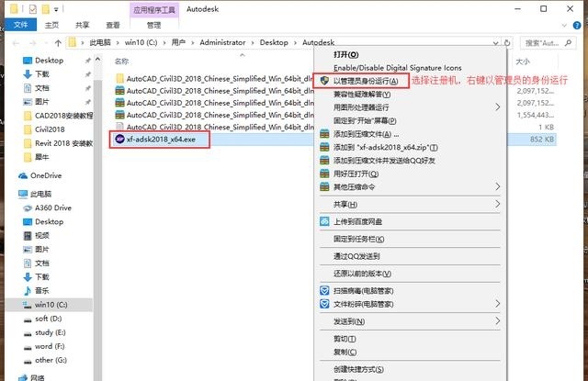Click xf-adsk2018_x64.exe file icon
The height and width of the screenshot is (381, 588).
point(119,139)
